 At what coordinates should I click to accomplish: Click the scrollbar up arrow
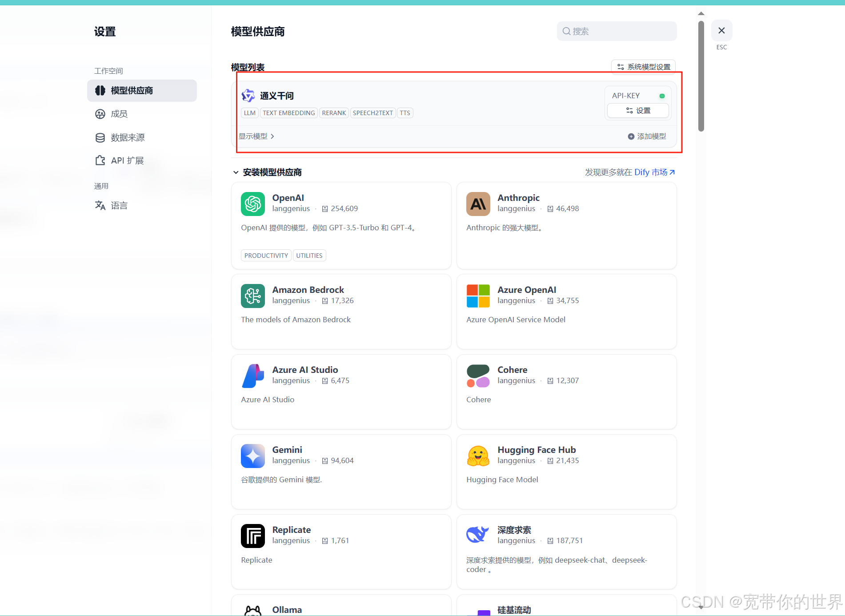(x=701, y=13)
